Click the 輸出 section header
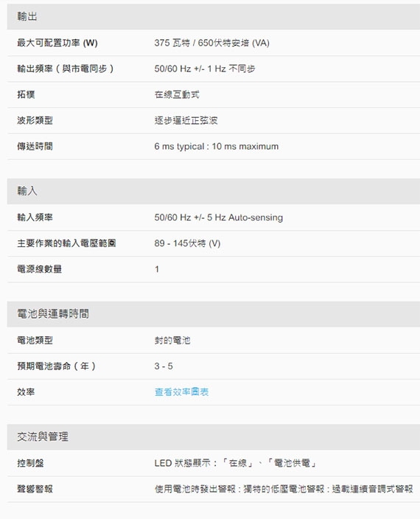This screenshot has height=519, width=420. tap(213, 16)
